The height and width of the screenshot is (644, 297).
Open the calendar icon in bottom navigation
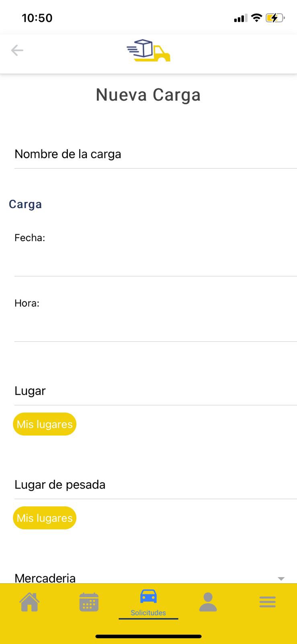pyautogui.click(x=89, y=602)
